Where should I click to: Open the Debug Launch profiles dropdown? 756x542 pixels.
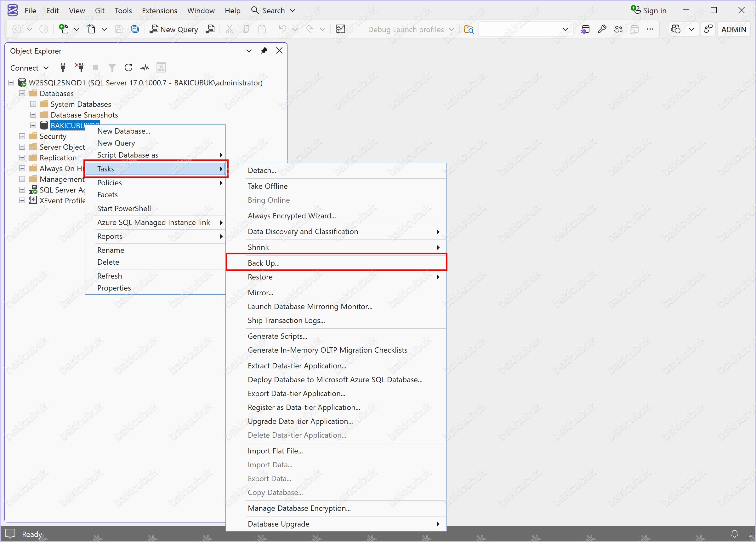click(411, 29)
